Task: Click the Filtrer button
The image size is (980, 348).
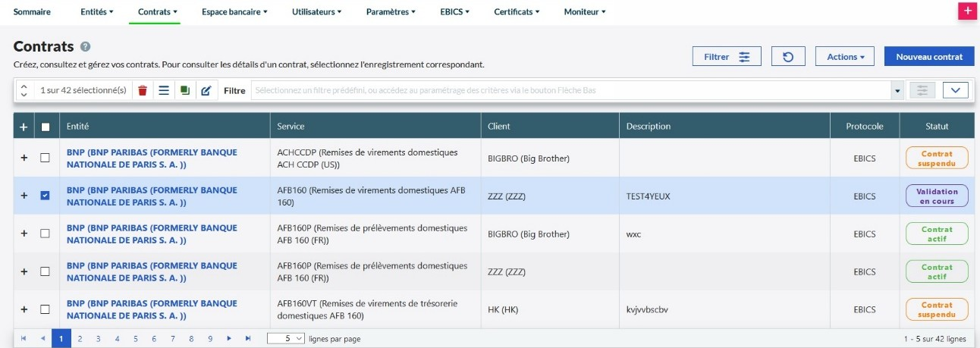Action: [726, 57]
